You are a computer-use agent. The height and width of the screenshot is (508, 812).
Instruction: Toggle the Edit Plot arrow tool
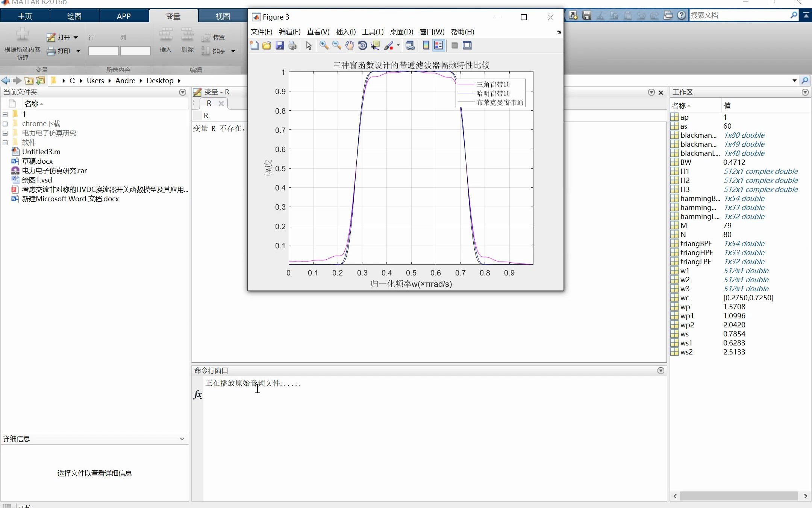[309, 46]
